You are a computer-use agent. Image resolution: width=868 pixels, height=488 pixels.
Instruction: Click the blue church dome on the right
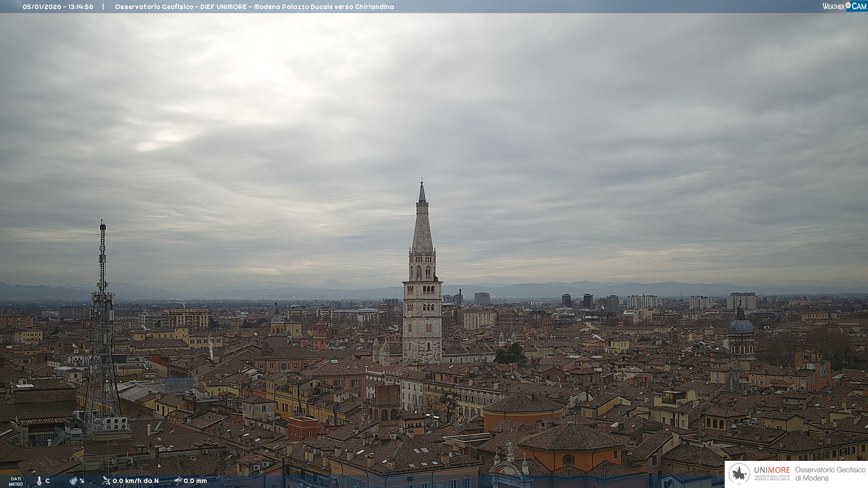click(741, 326)
